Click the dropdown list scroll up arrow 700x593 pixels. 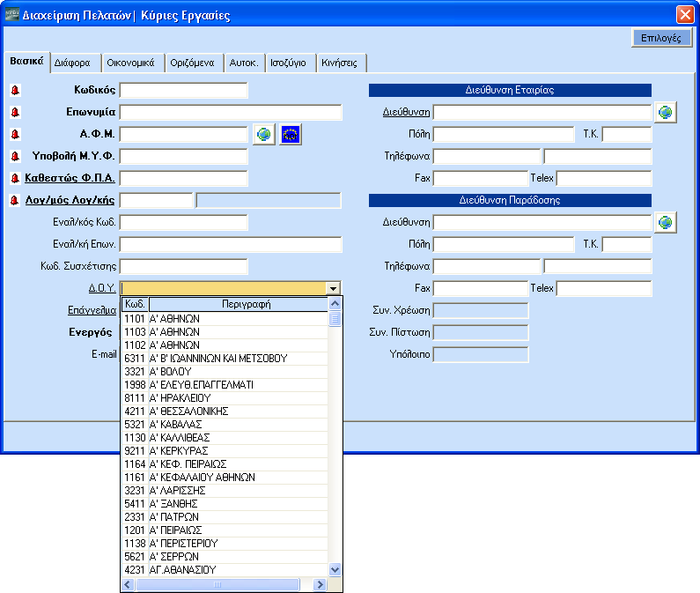click(x=335, y=304)
